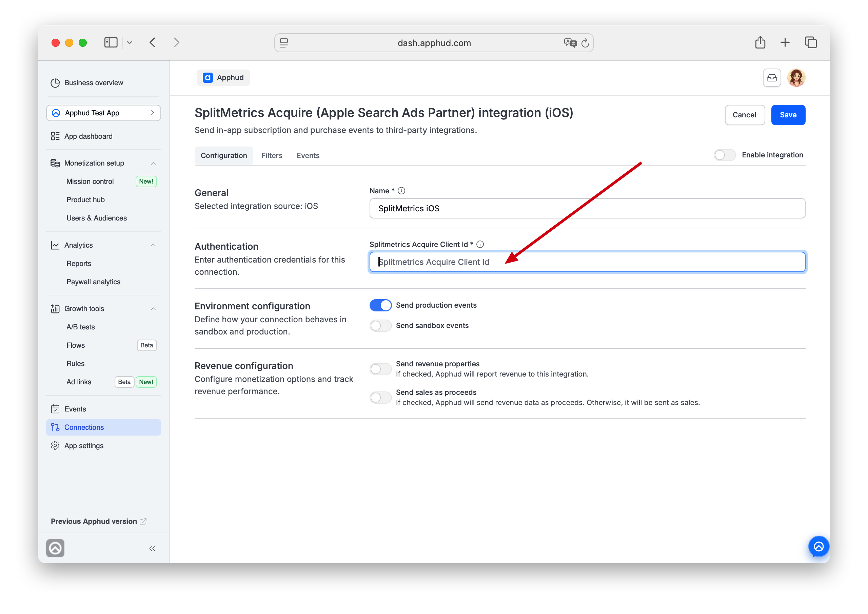The height and width of the screenshot is (614, 868).
Task: Open Ad links in Growth tools
Action: 79,382
